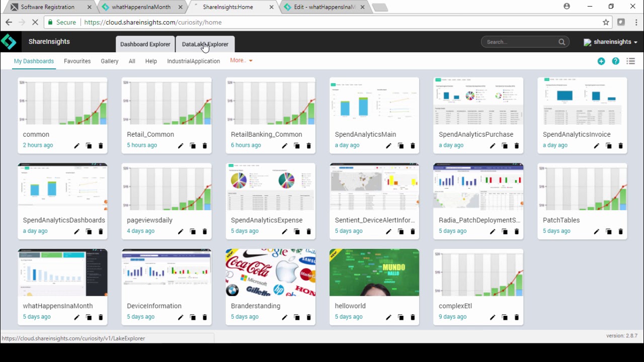
Task: Edit the SpendAnalyticsDashboards entry
Action: click(x=76, y=232)
